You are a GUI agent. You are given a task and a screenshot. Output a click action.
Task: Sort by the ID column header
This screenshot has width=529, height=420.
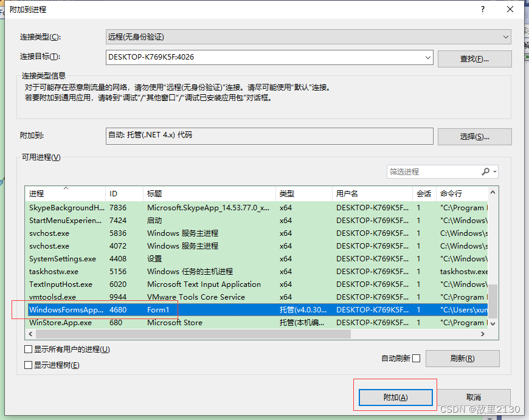tap(124, 194)
